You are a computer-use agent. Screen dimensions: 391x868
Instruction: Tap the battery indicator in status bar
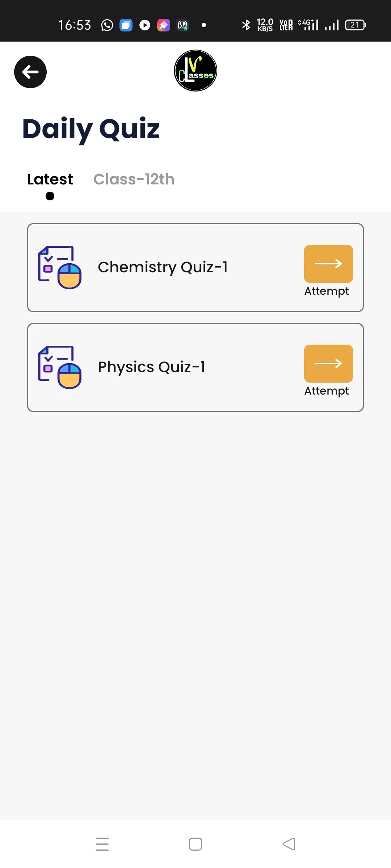(x=356, y=25)
